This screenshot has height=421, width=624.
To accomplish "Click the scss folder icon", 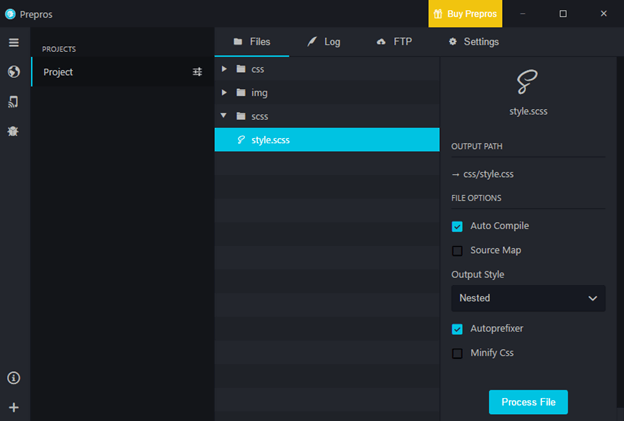I will (241, 116).
